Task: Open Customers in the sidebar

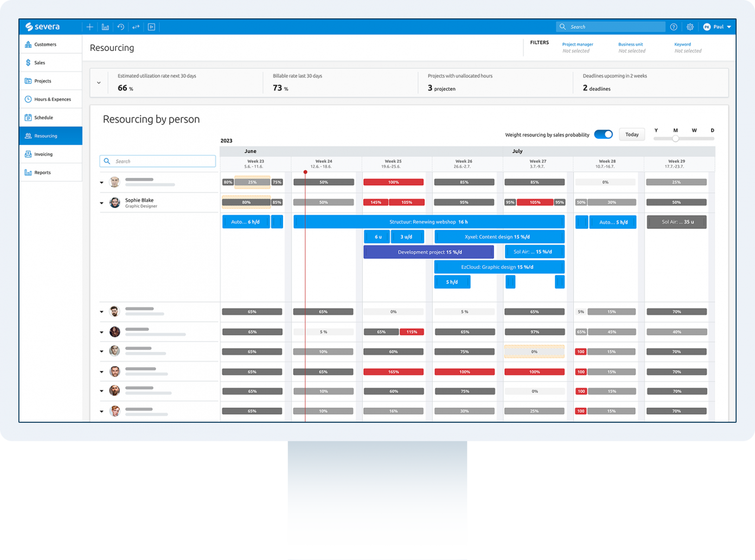Action: click(x=50, y=44)
